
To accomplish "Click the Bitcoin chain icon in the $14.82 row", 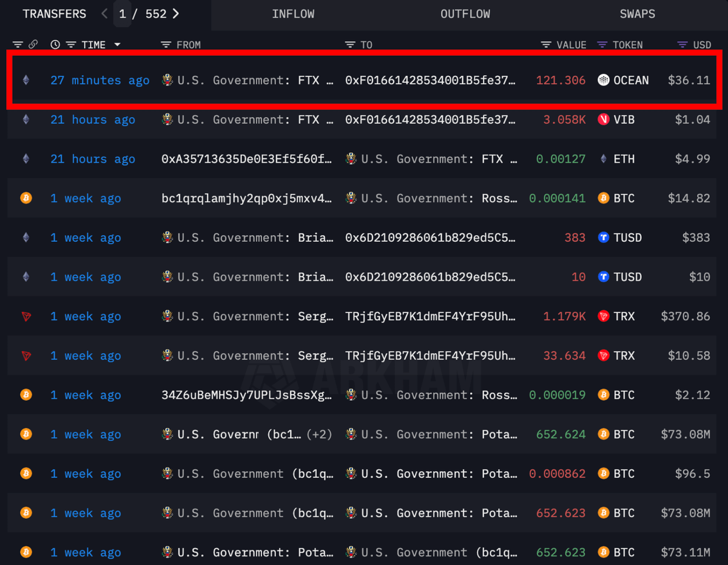I will (25, 198).
